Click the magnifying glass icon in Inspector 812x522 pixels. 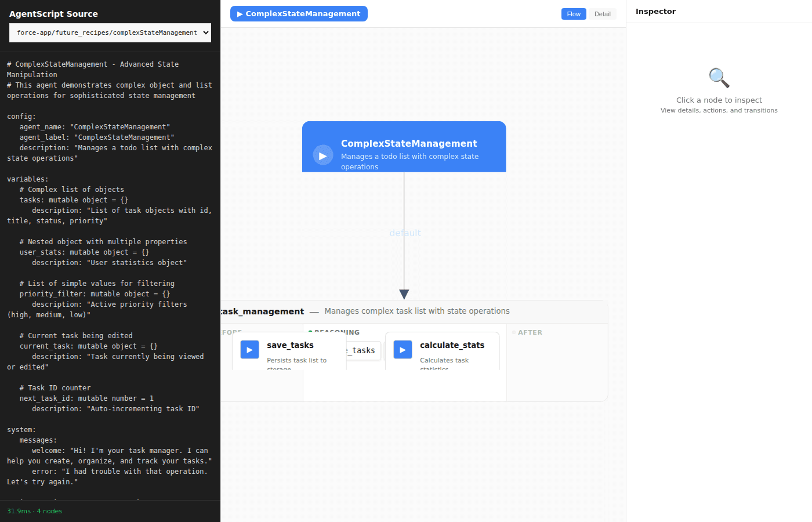(x=719, y=78)
